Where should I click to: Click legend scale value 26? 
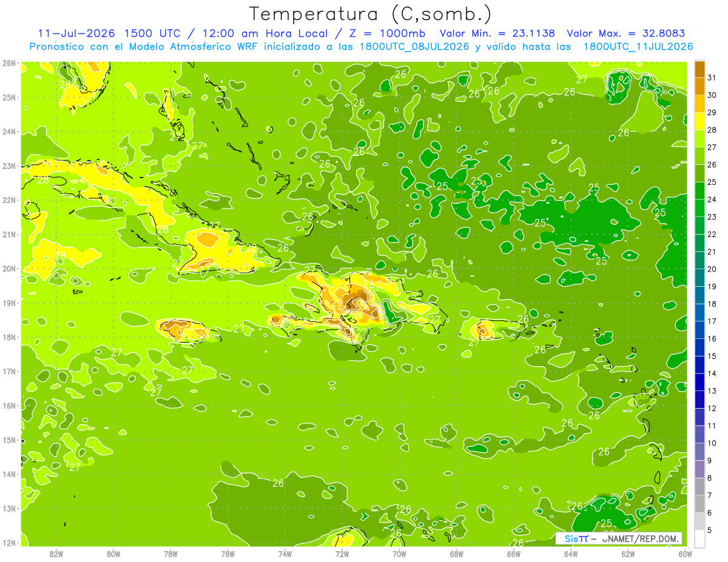(x=712, y=165)
